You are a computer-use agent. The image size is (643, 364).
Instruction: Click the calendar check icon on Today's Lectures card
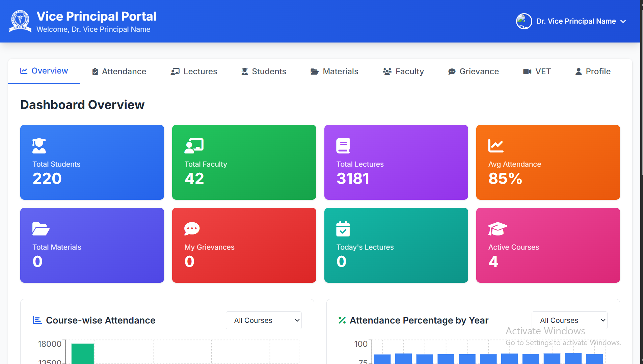pos(343,229)
